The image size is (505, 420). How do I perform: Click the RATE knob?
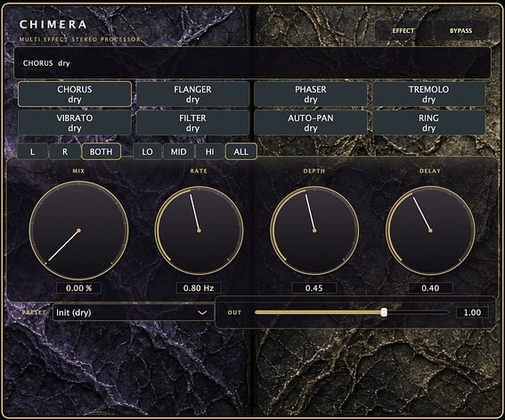click(199, 230)
